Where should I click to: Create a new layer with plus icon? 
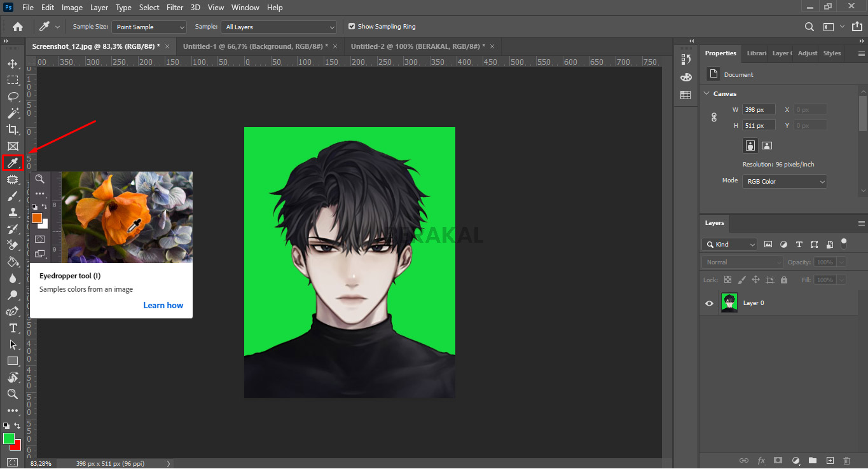pos(829,460)
